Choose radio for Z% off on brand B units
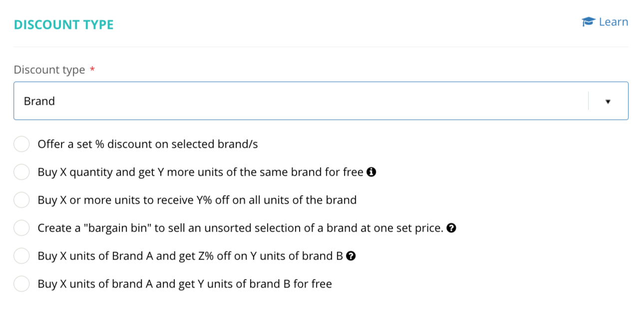The width and height of the screenshot is (644, 315). click(x=21, y=256)
